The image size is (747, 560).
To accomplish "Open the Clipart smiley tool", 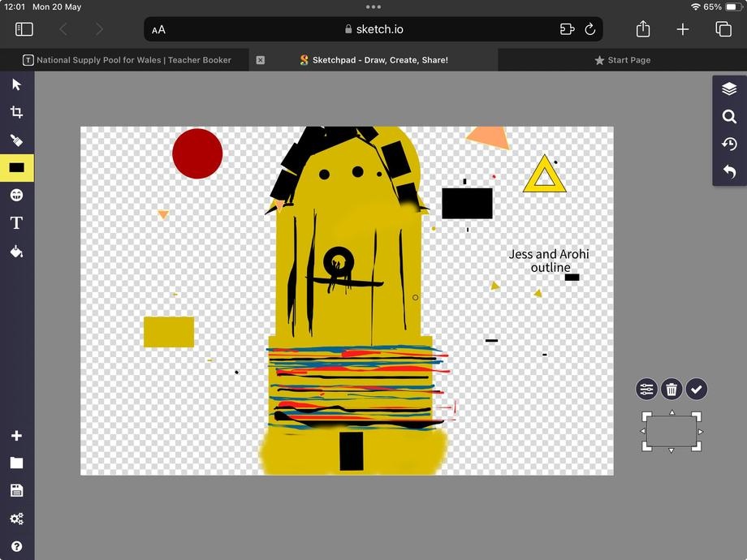I will pos(17,196).
